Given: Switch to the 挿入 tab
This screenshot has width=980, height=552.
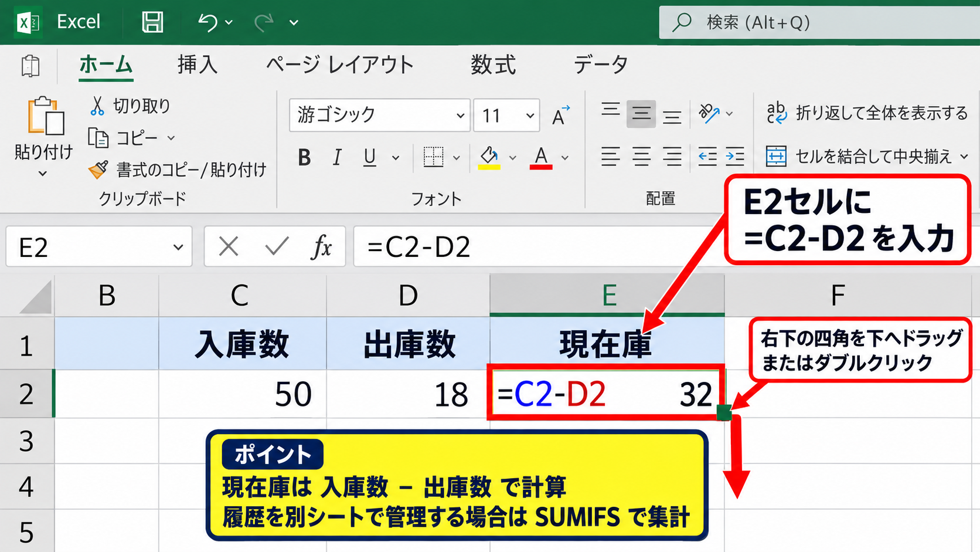Looking at the screenshot, I should tap(198, 64).
